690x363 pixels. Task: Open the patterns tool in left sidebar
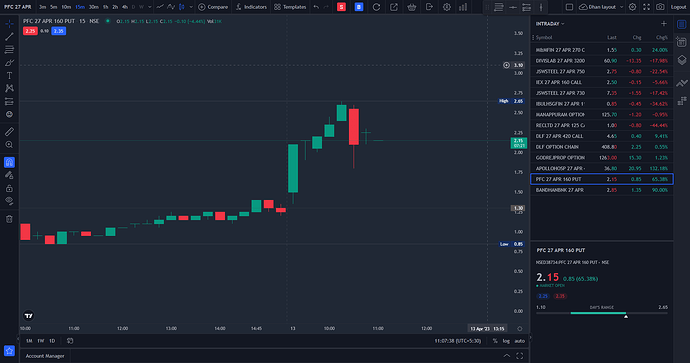(9, 88)
